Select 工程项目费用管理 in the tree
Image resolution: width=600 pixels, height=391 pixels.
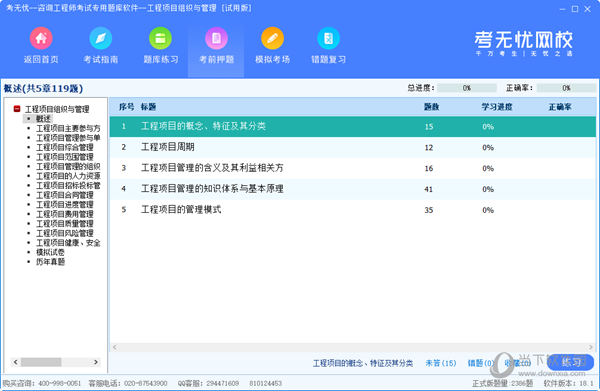pos(65,214)
